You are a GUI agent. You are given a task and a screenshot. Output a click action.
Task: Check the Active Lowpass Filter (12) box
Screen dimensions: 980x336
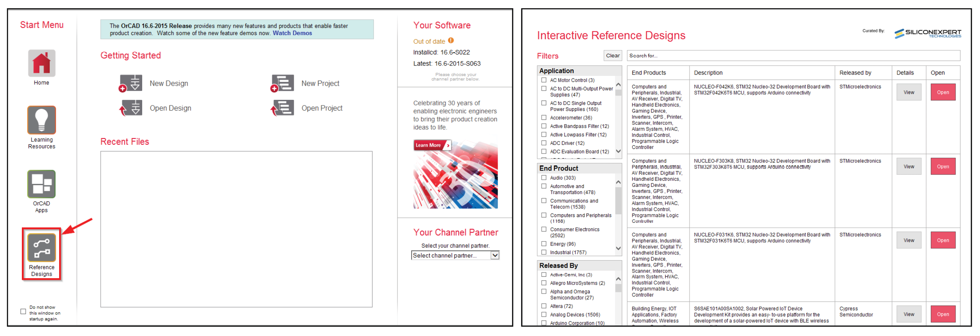[x=544, y=135]
